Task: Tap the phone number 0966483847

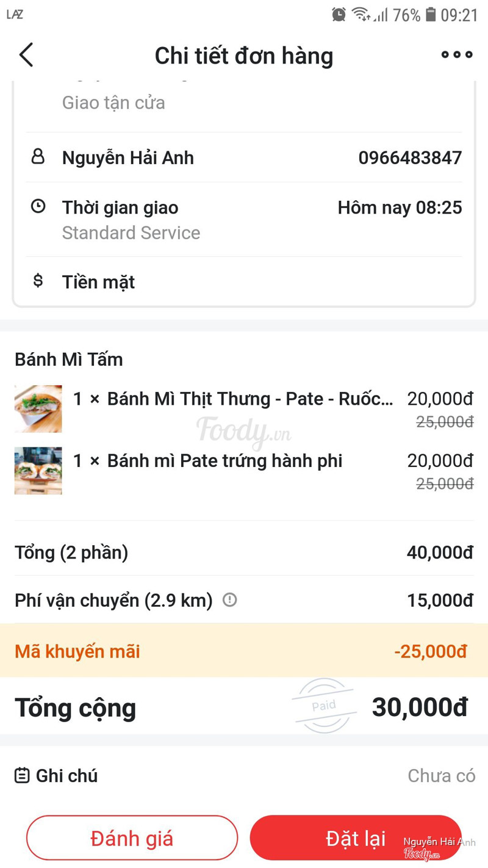Action: (410, 157)
